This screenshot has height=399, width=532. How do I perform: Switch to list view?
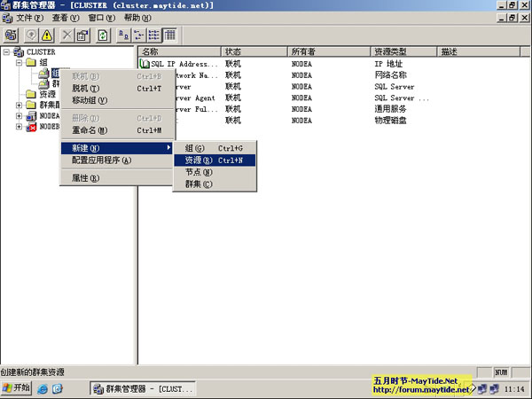point(154,35)
